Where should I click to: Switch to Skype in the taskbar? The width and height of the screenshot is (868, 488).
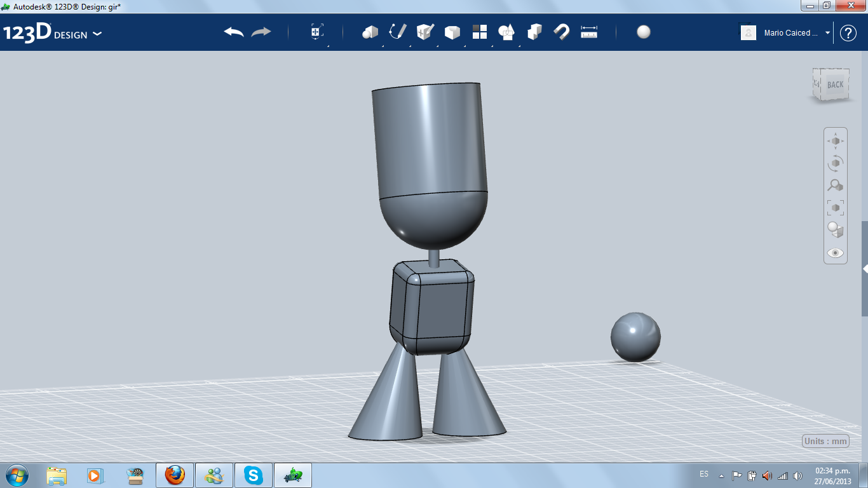click(254, 475)
